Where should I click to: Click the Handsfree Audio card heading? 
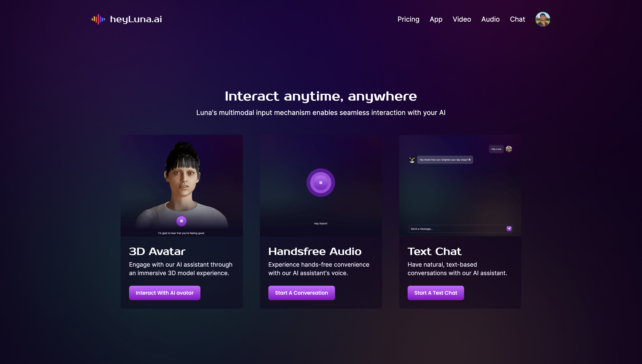click(315, 252)
